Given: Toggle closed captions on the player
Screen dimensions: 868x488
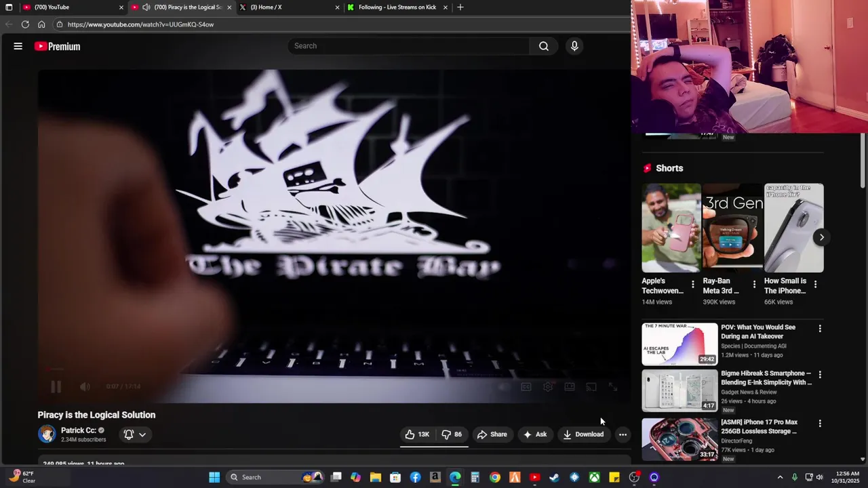Looking at the screenshot, I should click(526, 386).
